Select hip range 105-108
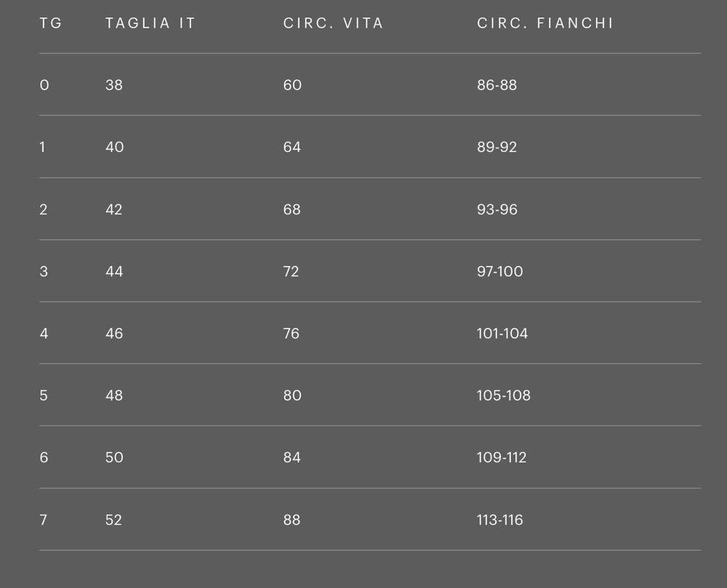This screenshot has height=588, width=727. [504, 395]
